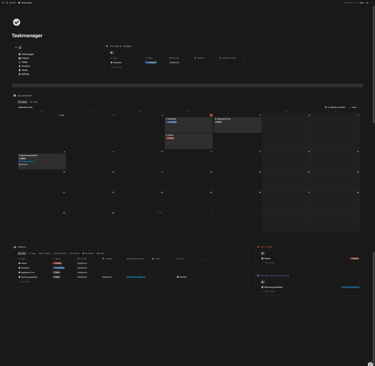Open Einkaufen row in the Inbox table
The image size is (375, 366).
tap(24, 268)
